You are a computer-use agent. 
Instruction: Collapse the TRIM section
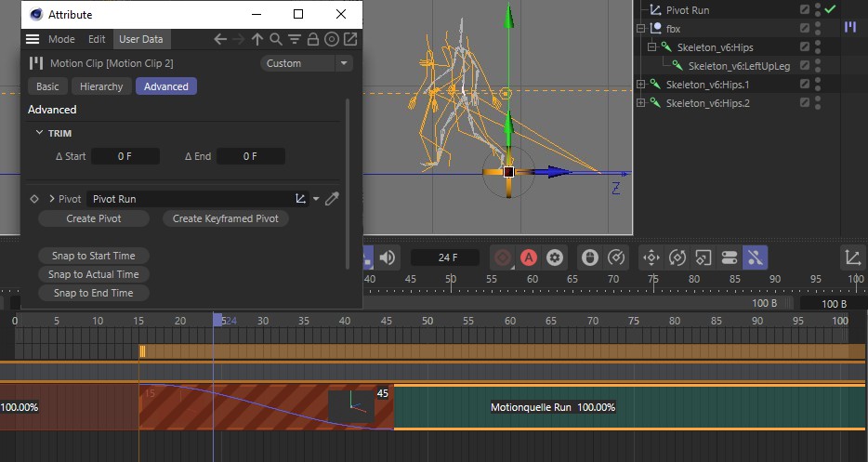tap(39, 133)
